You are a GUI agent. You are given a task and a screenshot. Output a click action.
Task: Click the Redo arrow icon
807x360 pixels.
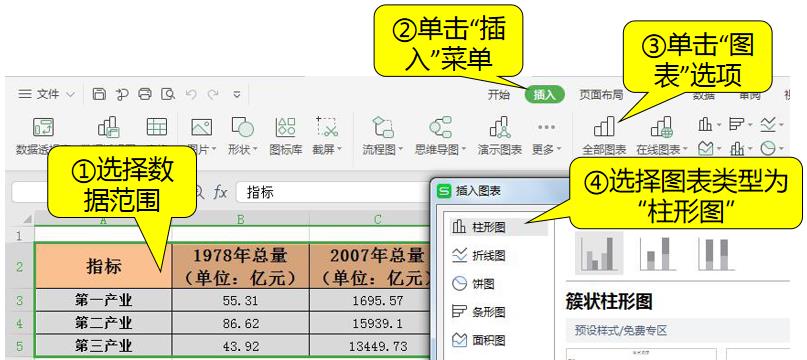coord(213,94)
